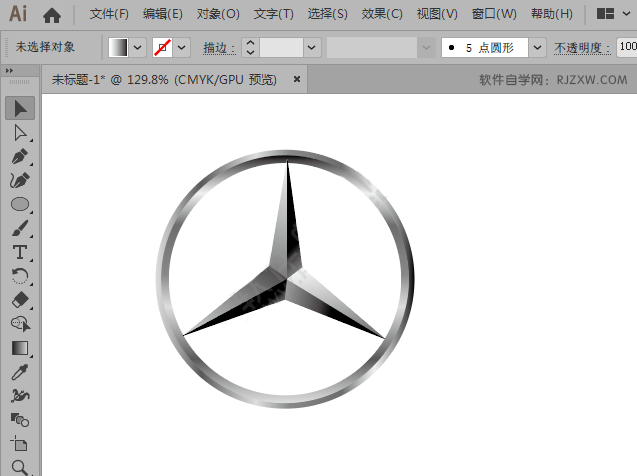
Task: Open the stroke color dropdown arrow
Action: [182, 48]
